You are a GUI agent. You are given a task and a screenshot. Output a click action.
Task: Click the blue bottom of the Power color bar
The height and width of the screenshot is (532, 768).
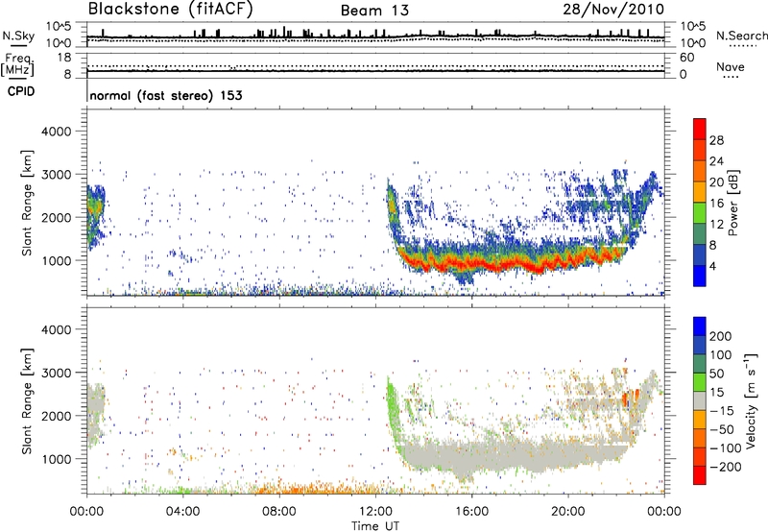[700, 276]
